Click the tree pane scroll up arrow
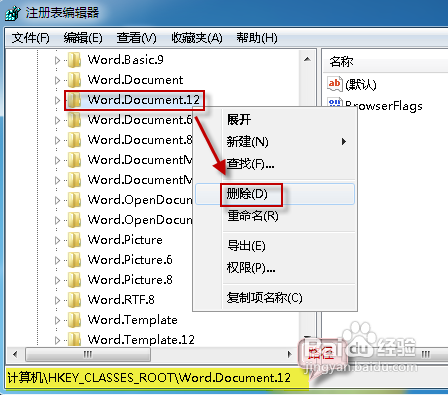Screen dimensions: 448x395 tap(307, 59)
